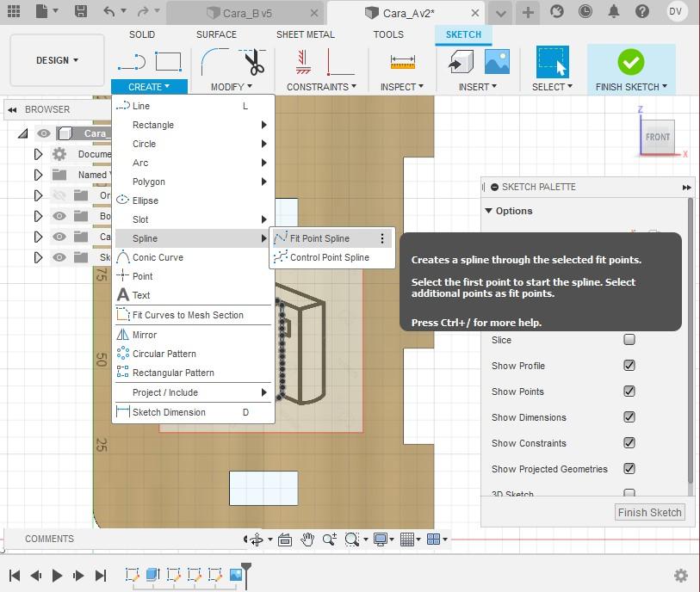Choose Control Point Spline
Image resolution: width=700 pixels, height=592 pixels.
pos(331,257)
